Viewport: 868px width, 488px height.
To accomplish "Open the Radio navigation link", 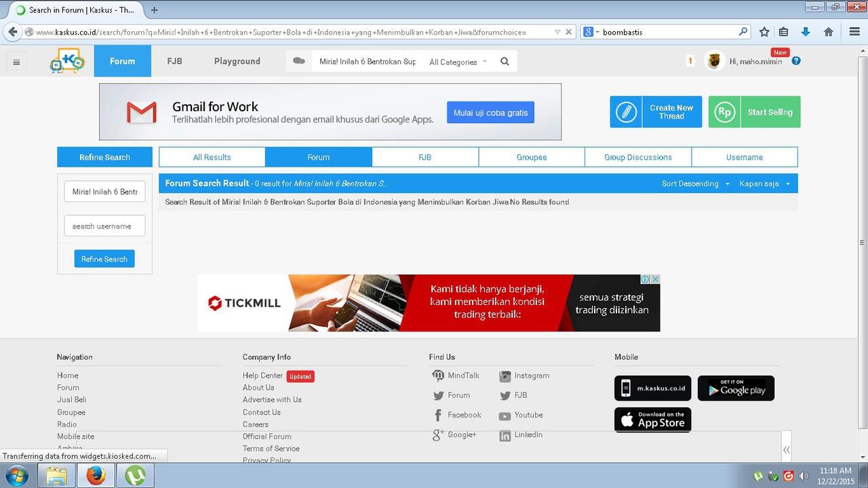I will point(66,424).
